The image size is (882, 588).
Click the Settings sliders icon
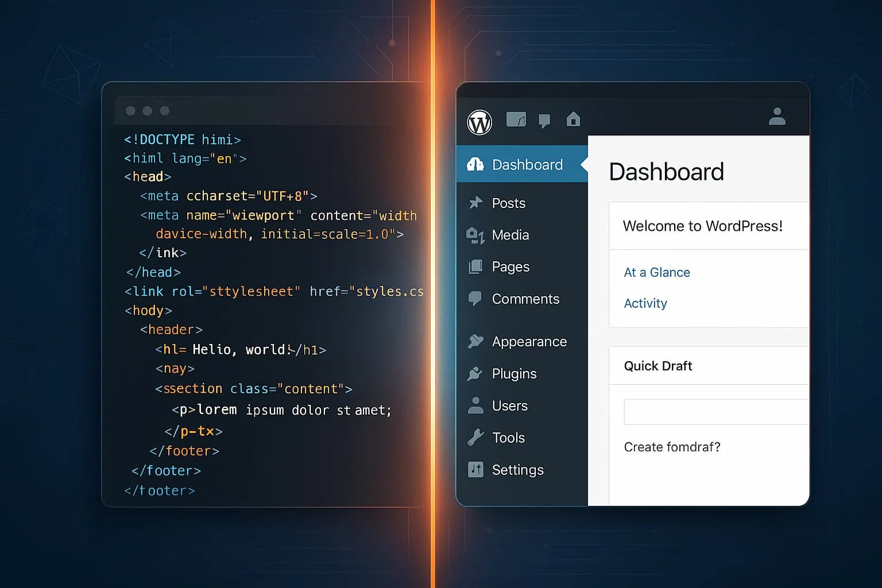(x=475, y=470)
